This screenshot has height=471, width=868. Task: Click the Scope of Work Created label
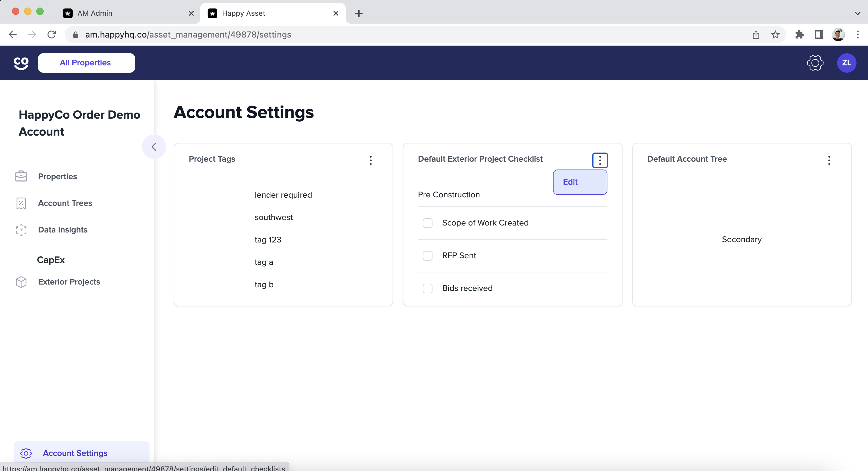click(485, 223)
